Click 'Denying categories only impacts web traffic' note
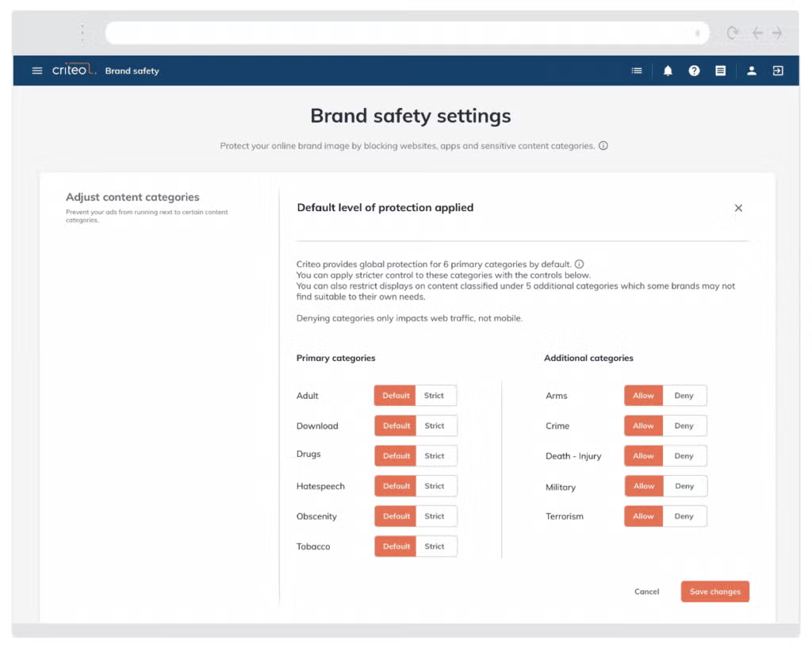 (x=409, y=318)
